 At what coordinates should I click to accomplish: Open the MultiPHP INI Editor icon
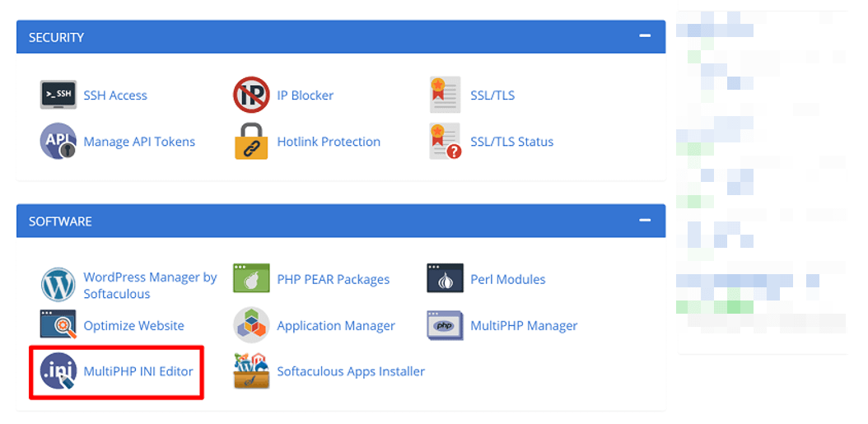point(58,371)
